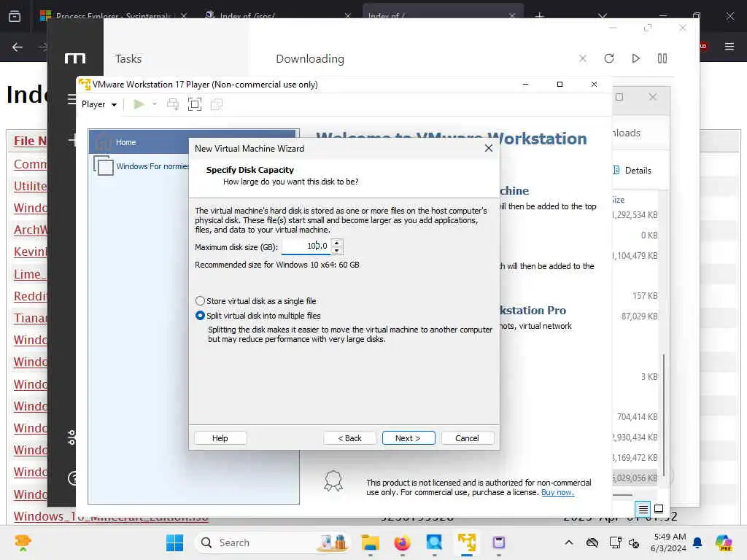This screenshot has height=560, width=747.
Task: Click the 704,414 KB size entry
Action: pos(638,417)
